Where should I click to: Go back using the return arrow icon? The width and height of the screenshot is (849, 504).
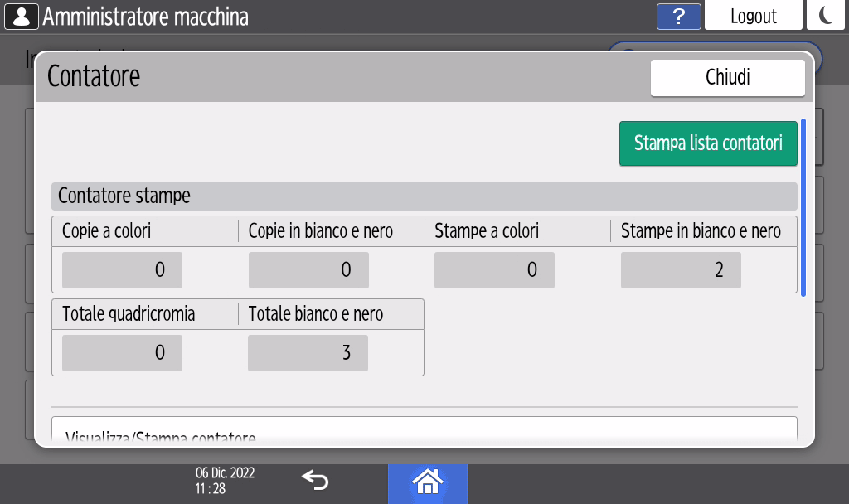[x=315, y=480]
